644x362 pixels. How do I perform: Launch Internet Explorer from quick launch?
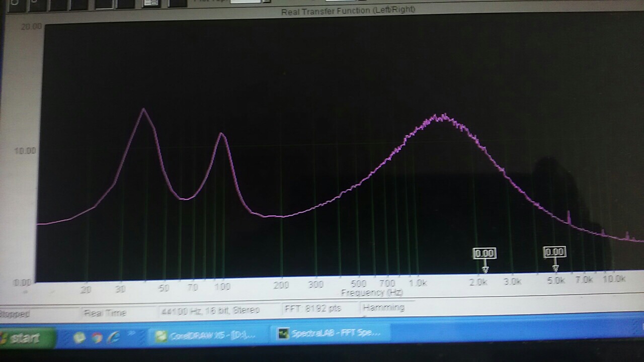pos(113,336)
